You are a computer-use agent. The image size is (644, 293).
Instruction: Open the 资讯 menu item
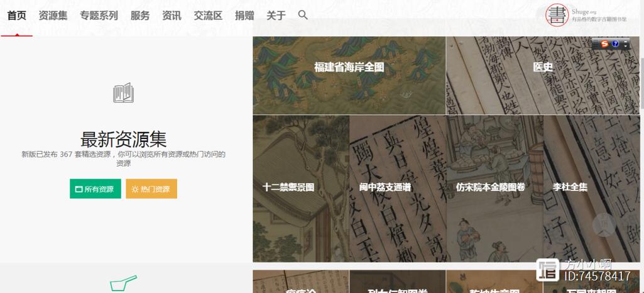[172, 16]
